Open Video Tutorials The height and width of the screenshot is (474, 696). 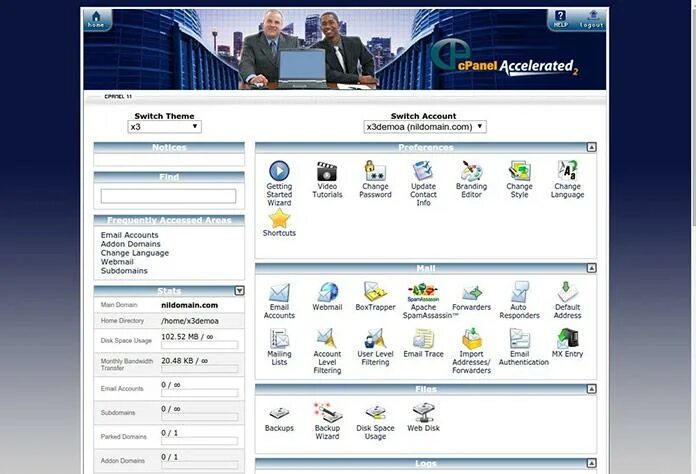327,179
